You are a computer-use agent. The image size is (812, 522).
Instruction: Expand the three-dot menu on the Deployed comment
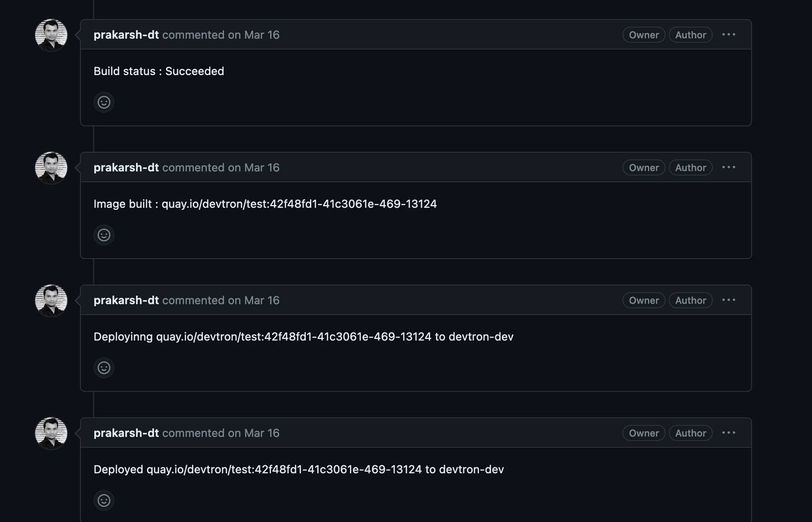[x=729, y=432]
